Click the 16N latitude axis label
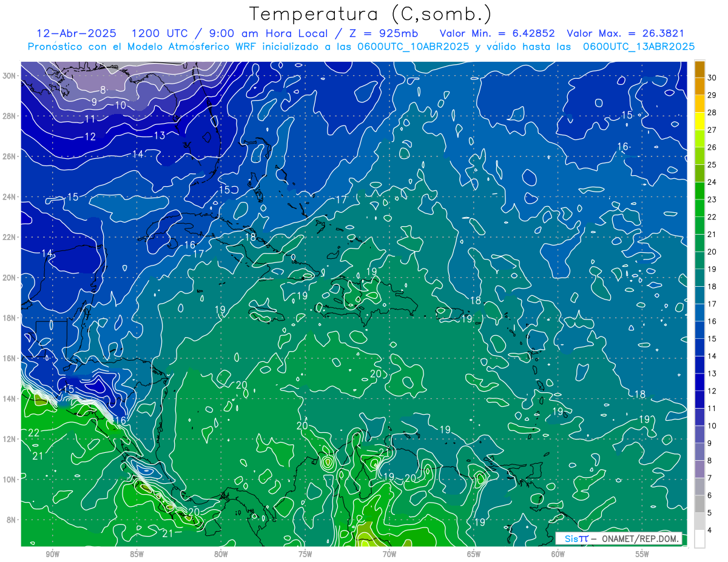This screenshot has width=728, height=562. 10,358
